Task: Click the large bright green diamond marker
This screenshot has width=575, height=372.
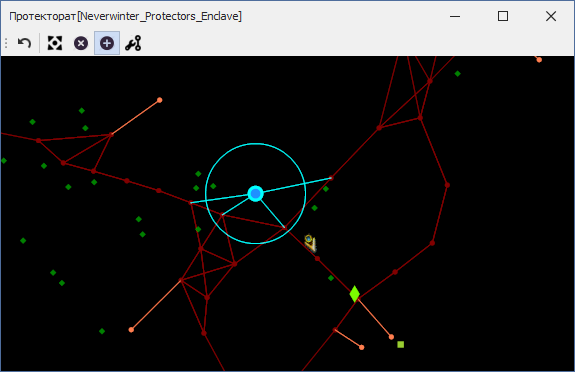Action: 354,294
